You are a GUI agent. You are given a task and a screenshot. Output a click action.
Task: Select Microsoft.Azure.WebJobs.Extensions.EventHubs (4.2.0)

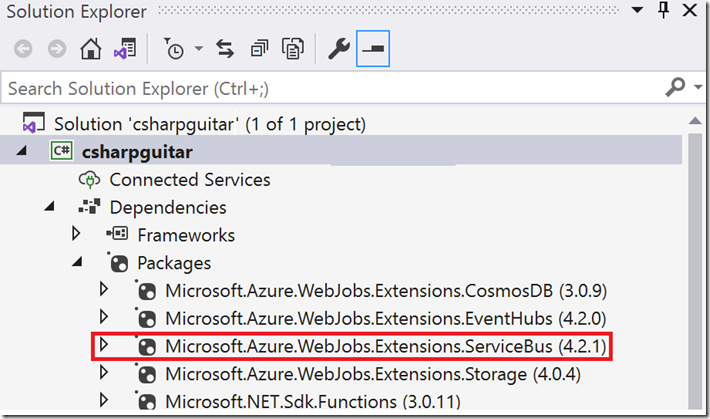[x=386, y=318]
